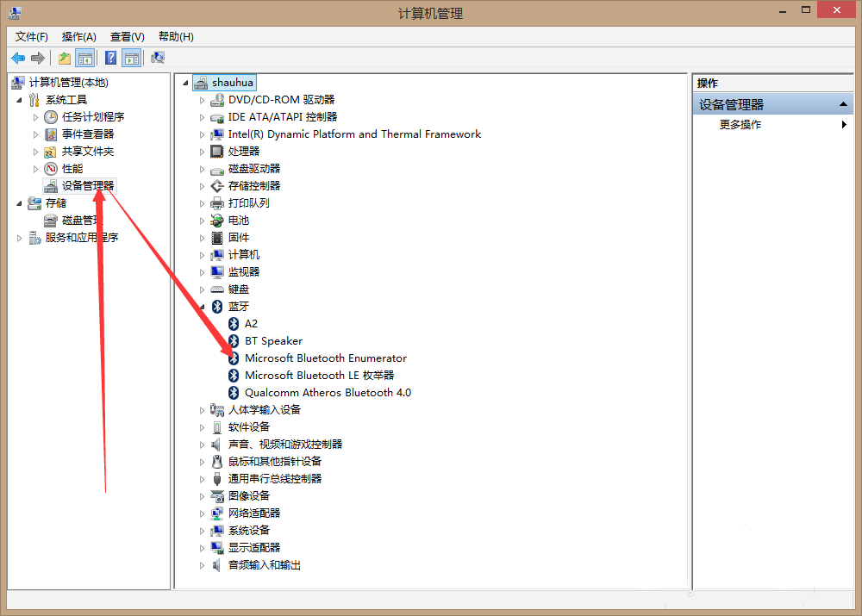The image size is (862, 616).
Task: Select 计算机管理(本地) root item
Action: click(69, 83)
